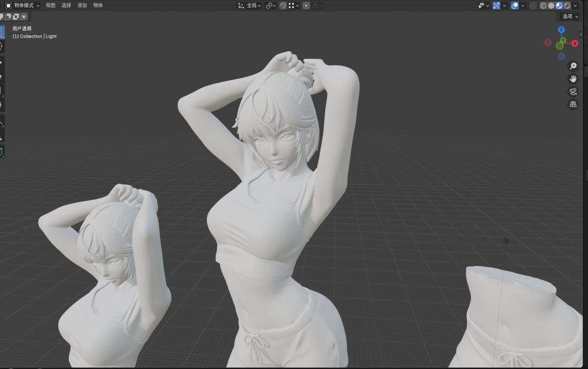The width and height of the screenshot is (588, 369).
Task: Open the 全局 transform orientation dropdown
Action: click(253, 5)
